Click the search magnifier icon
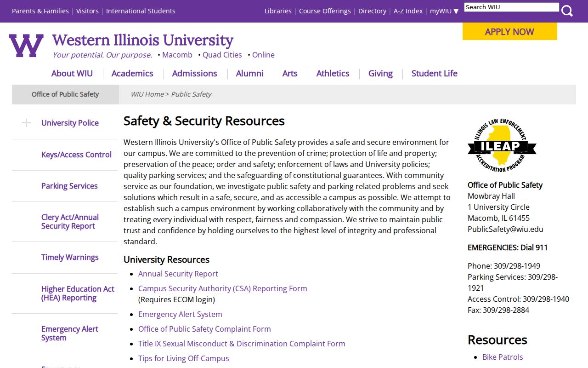The height and width of the screenshot is (368, 588). [567, 11]
